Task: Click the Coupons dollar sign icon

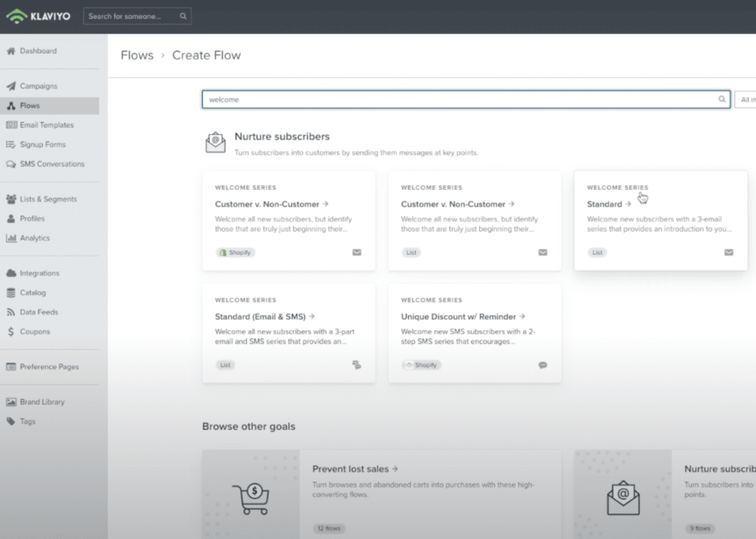Action: [11, 332]
